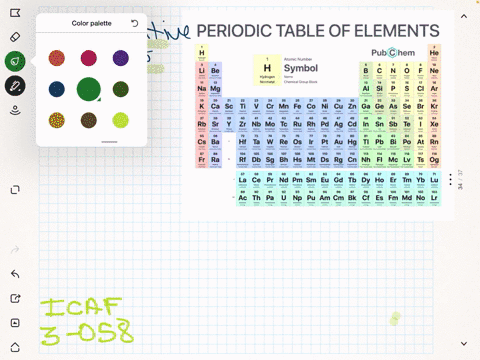The height and width of the screenshot is (360, 480).
Task: Select the lasso selection tool
Action: tap(15, 13)
